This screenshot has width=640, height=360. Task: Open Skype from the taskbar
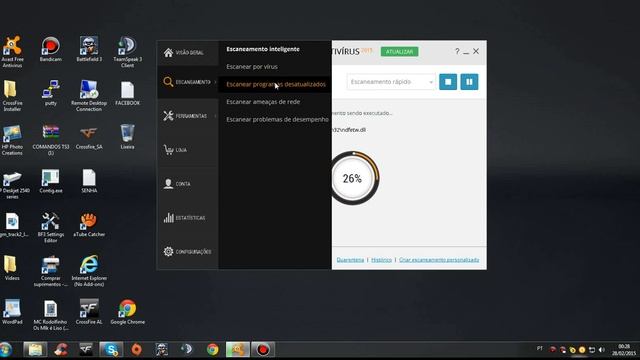pos(111,350)
